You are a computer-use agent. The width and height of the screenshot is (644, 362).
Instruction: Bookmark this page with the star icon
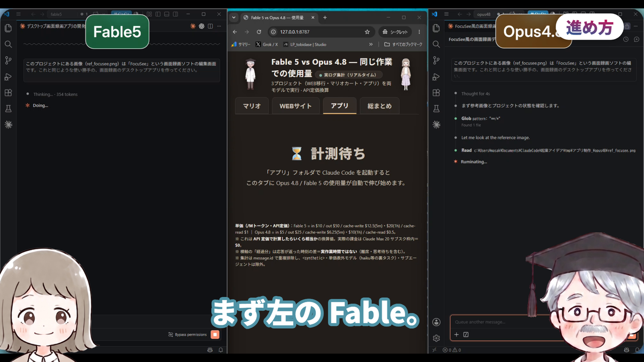click(367, 32)
